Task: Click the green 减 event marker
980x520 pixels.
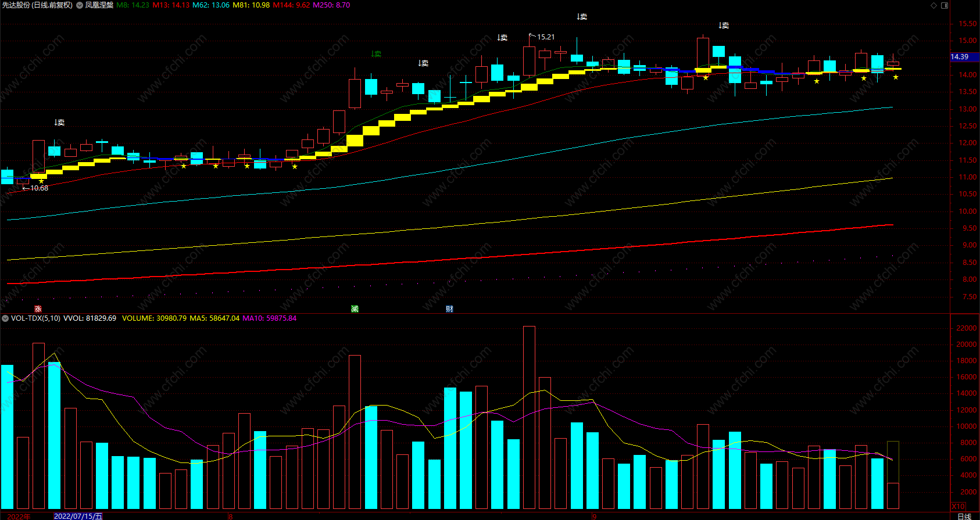Action: click(x=355, y=309)
